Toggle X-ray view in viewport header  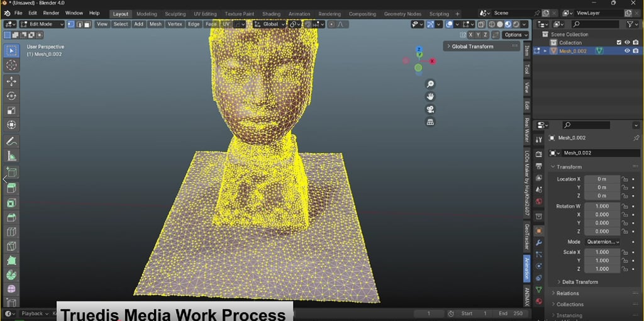481,25
